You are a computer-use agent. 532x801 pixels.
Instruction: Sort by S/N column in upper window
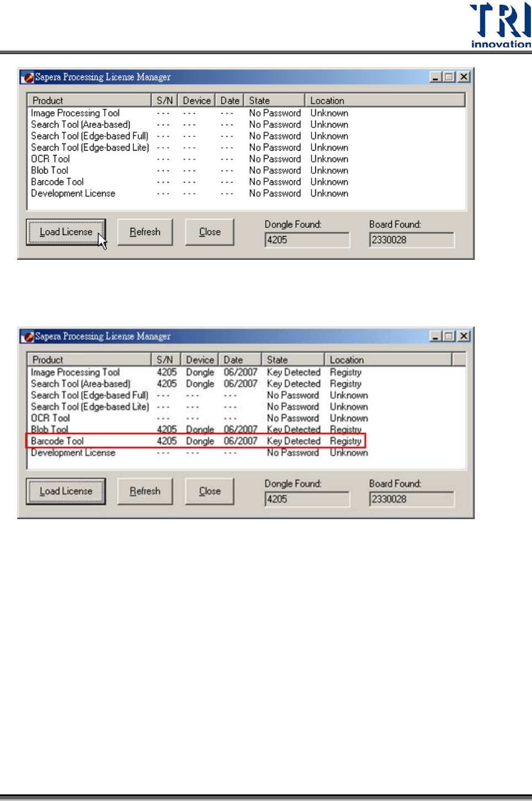[164, 100]
